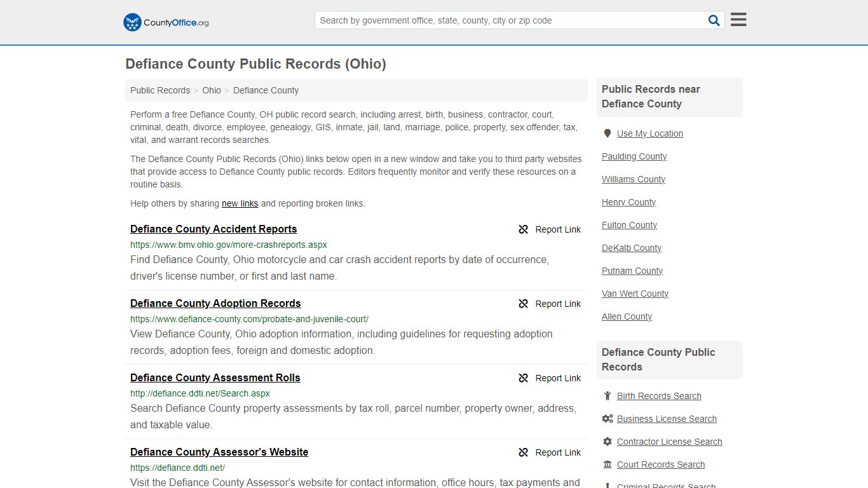Click the broken-link icon for Accident Reports
The height and width of the screenshot is (488, 868).
[524, 229]
